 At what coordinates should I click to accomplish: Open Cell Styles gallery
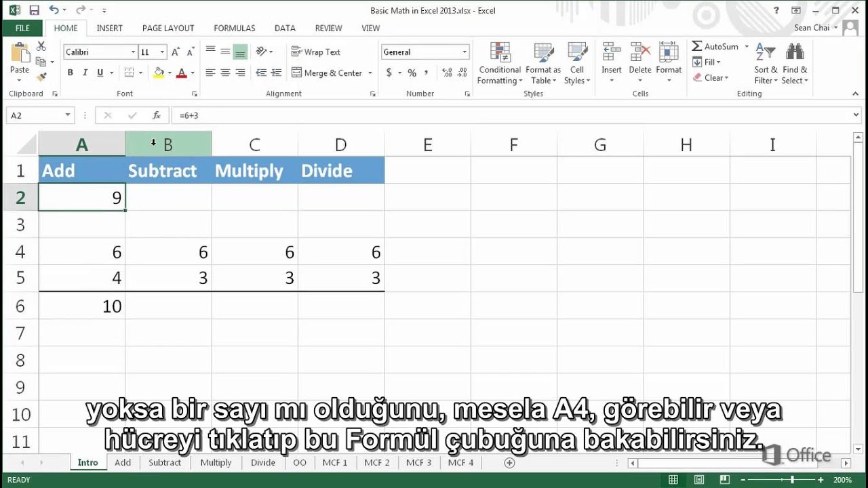577,64
